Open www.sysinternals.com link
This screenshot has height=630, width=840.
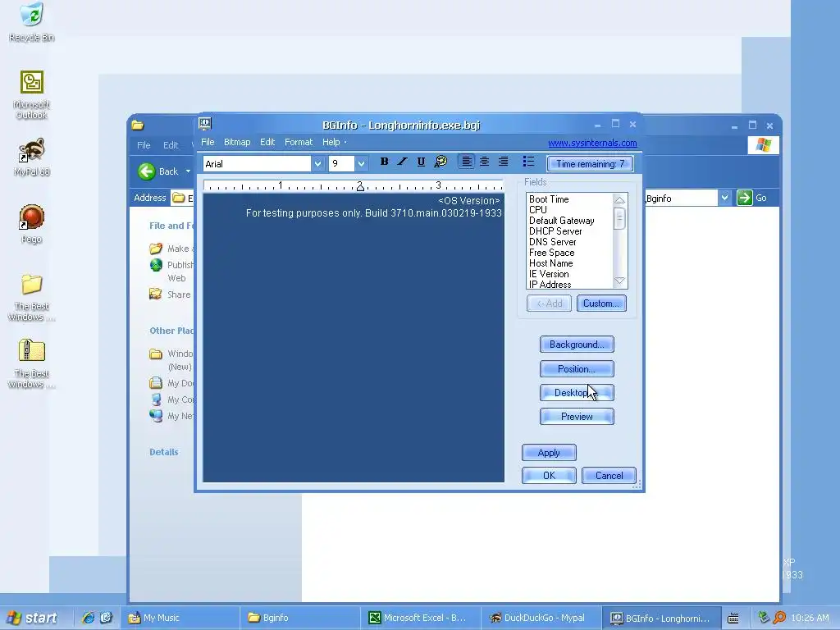(592, 143)
